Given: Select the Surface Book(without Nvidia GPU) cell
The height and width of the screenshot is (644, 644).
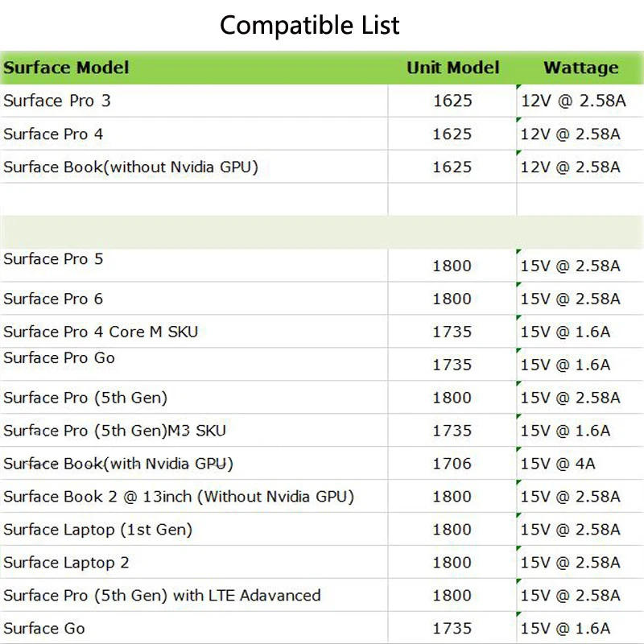Looking at the screenshot, I should pyautogui.click(x=130, y=167).
